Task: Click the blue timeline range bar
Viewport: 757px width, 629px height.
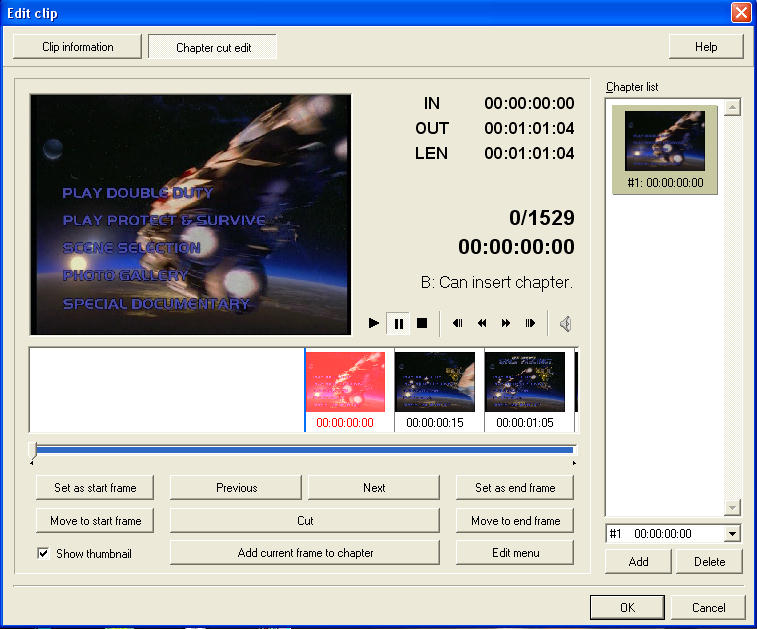Action: pyautogui.click(x=305, y=450)
